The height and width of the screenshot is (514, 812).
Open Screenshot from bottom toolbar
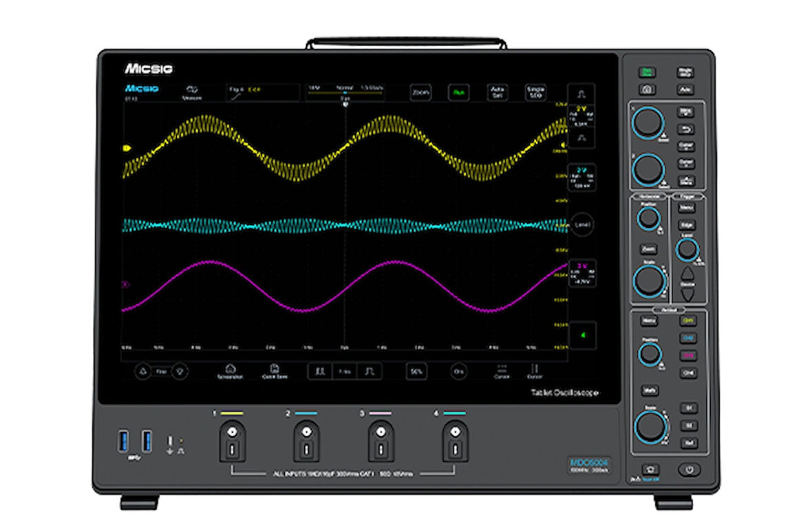(x=231, y=372)
